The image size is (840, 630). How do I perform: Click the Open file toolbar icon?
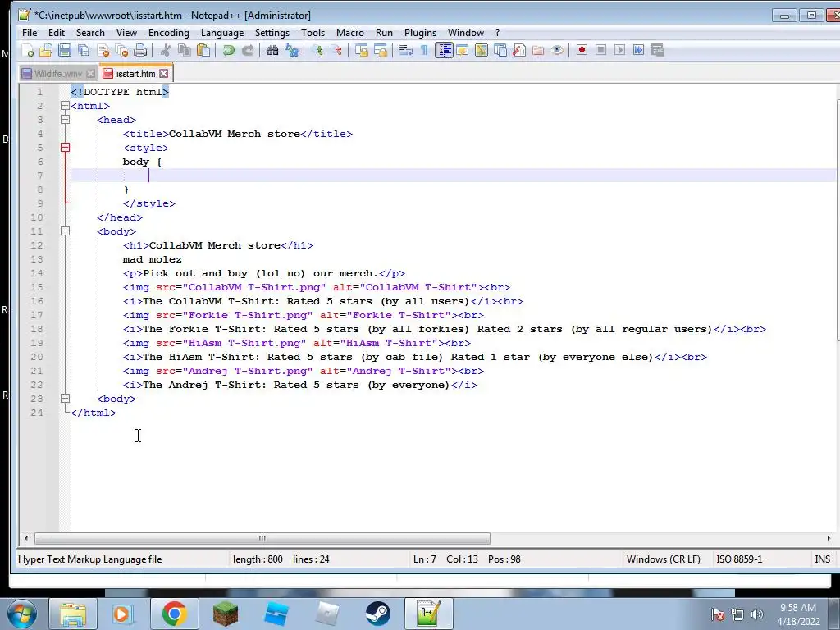pyautogui.click(x=46, y=50)
